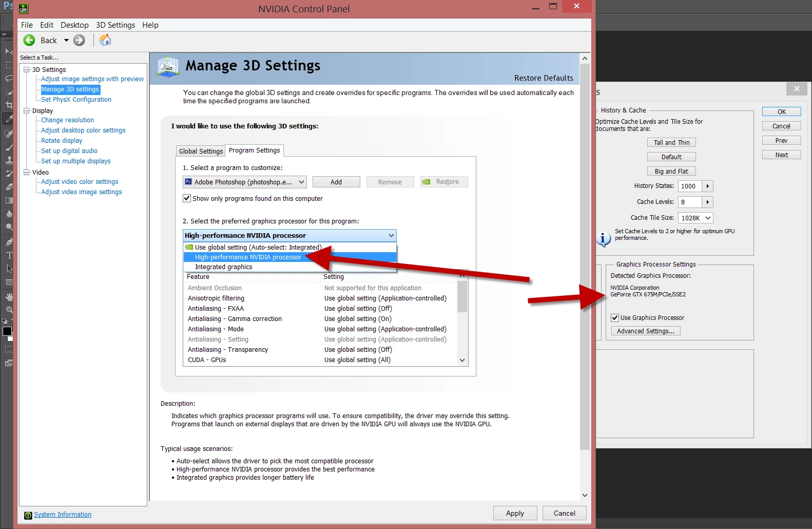Image resolution: width=812 pixels, height=529 pixels.
Task: Click the Tall and Thin button
Action: click(671, 143)
